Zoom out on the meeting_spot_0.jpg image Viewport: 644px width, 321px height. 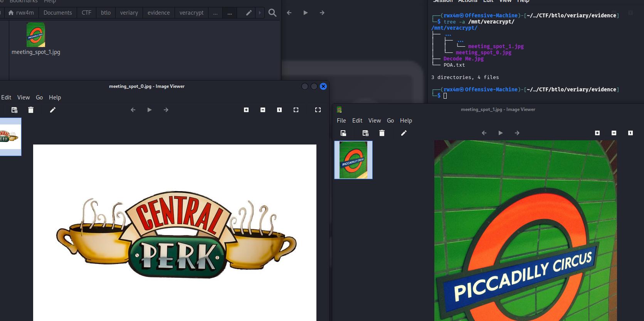263,110
